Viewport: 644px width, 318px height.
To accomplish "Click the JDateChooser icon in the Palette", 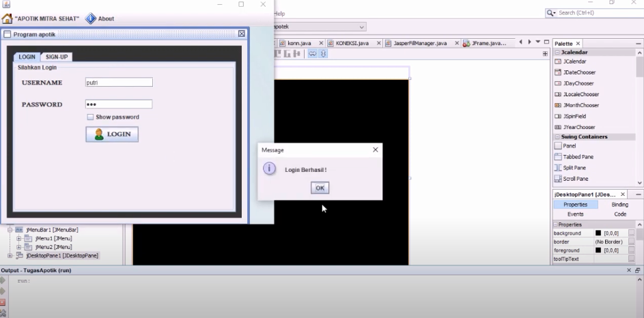I will pyautogui.click(x=558, y=72).
